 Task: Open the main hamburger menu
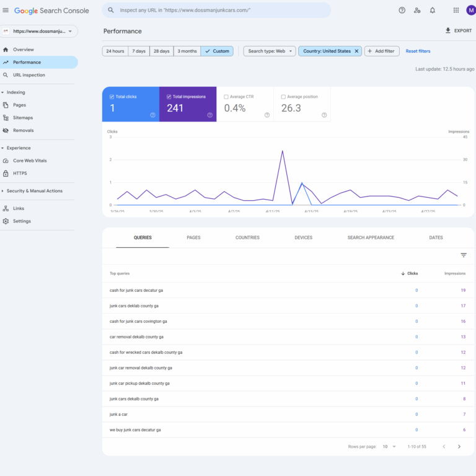point(6,11)
